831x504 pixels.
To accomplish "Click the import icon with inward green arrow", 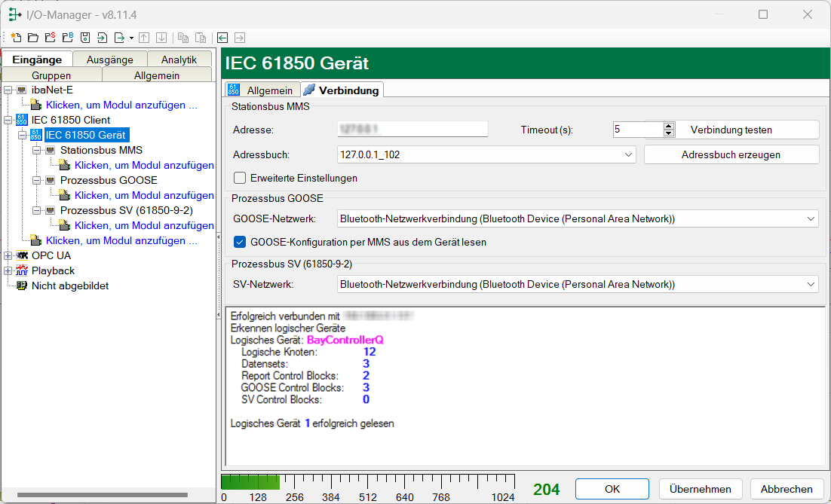I will pos(102,37).
